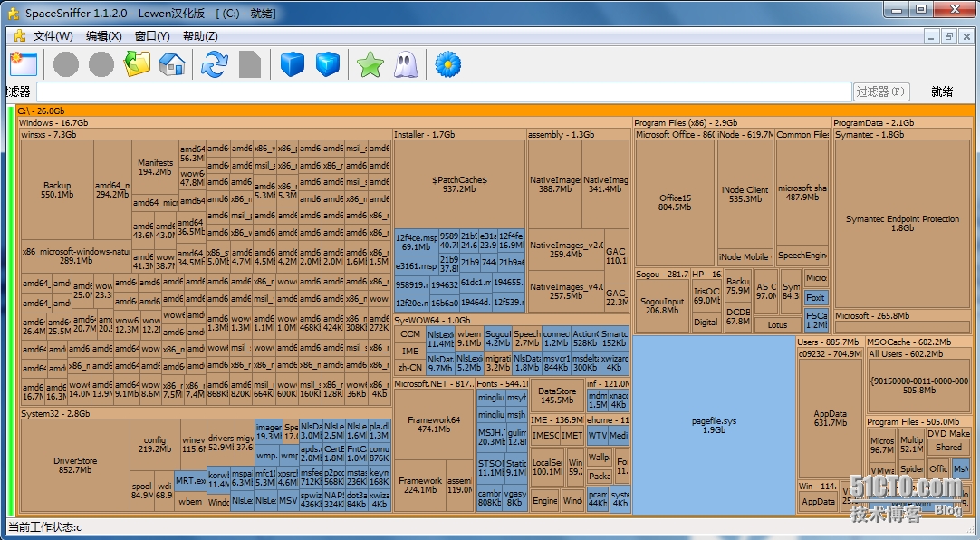Select the Backup 550.1Mb block
Viewport: 980px width, 540px height.
(57, 190)
